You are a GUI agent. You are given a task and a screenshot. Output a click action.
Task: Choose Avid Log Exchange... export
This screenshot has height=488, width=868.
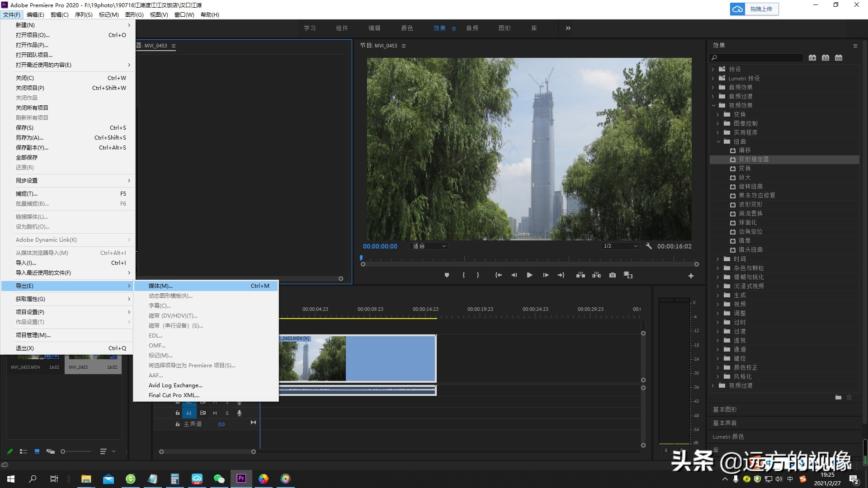tap(206, 385)
